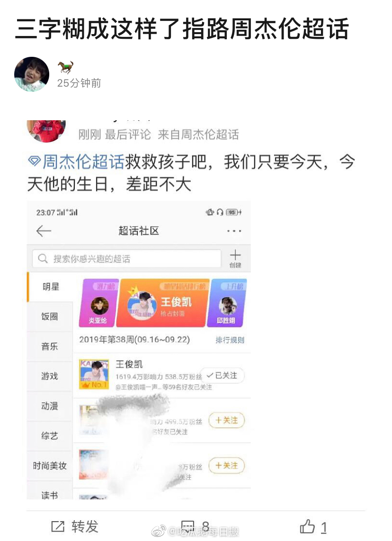
Task: Choose the 游戏 sidebar category
Action: (50, 376)
